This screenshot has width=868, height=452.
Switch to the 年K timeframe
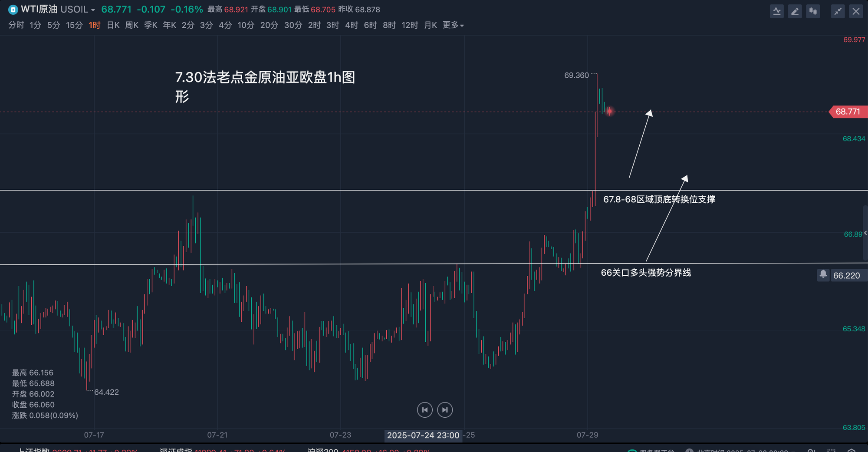pos(169,25)
